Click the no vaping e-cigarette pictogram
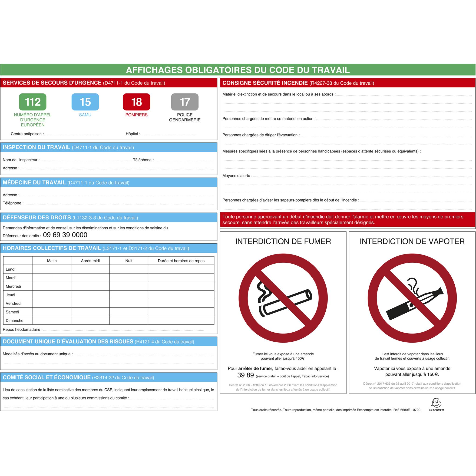The image size is (476, 476). 412,298
